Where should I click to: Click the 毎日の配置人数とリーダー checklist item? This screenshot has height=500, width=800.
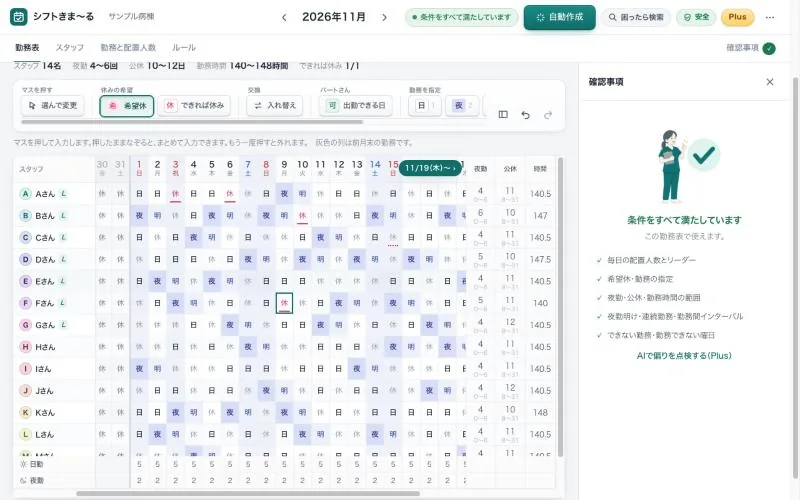coord(651,260)
